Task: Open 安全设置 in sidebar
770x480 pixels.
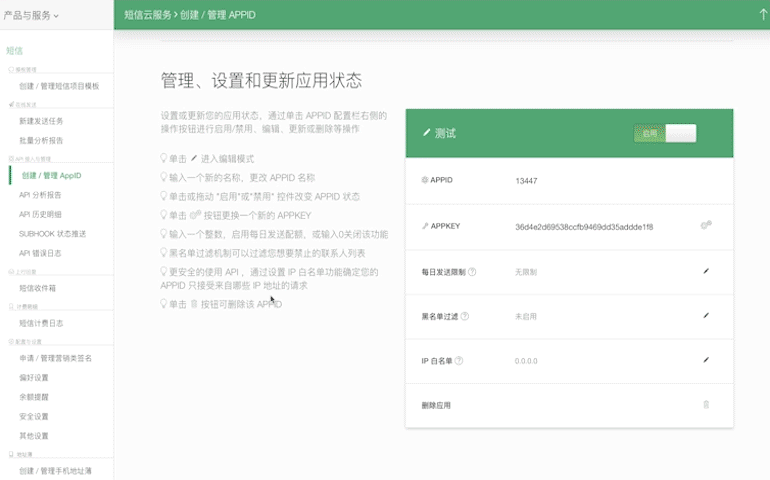Action: pos(33,416)
